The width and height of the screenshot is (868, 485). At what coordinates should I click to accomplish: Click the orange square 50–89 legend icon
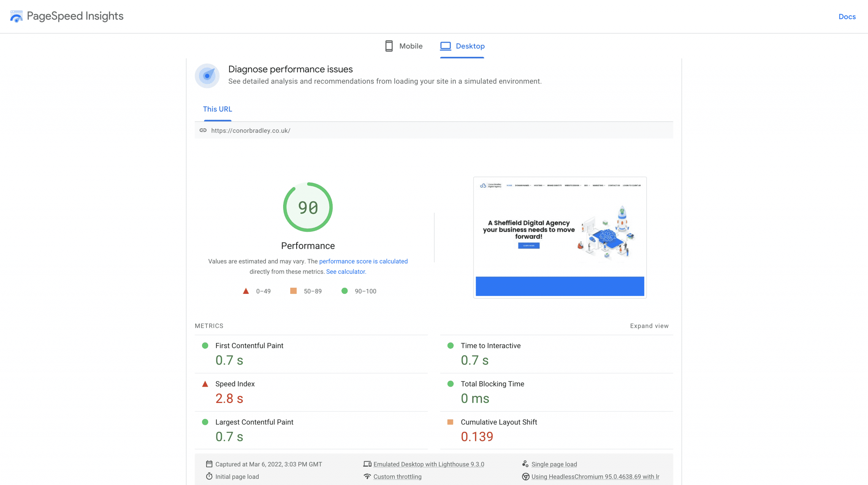pyautogui.click(x=293, y=291)
